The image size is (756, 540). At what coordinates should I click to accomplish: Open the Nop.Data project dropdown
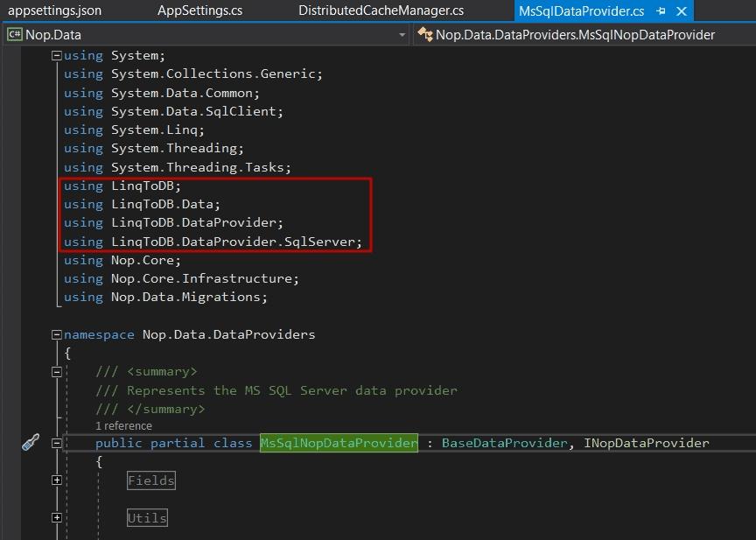(402, 35)
